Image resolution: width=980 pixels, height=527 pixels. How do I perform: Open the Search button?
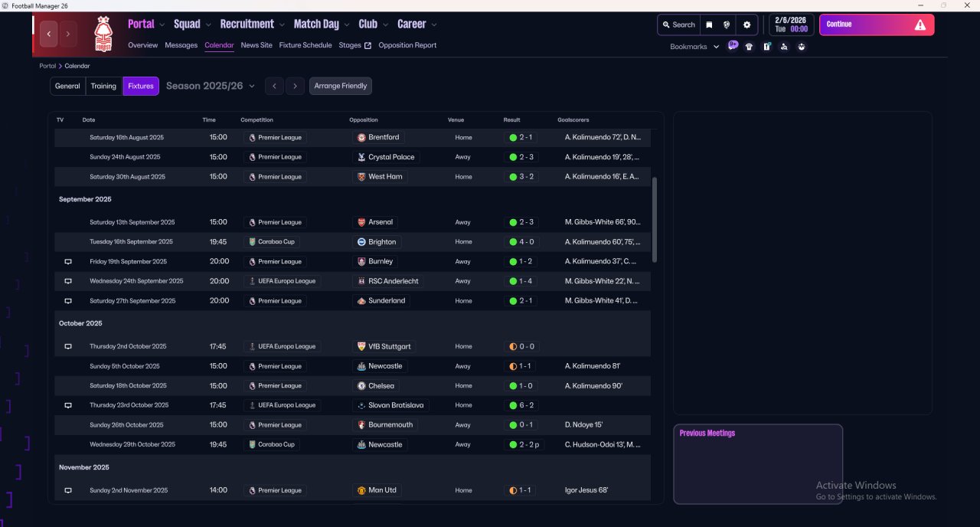679,25
